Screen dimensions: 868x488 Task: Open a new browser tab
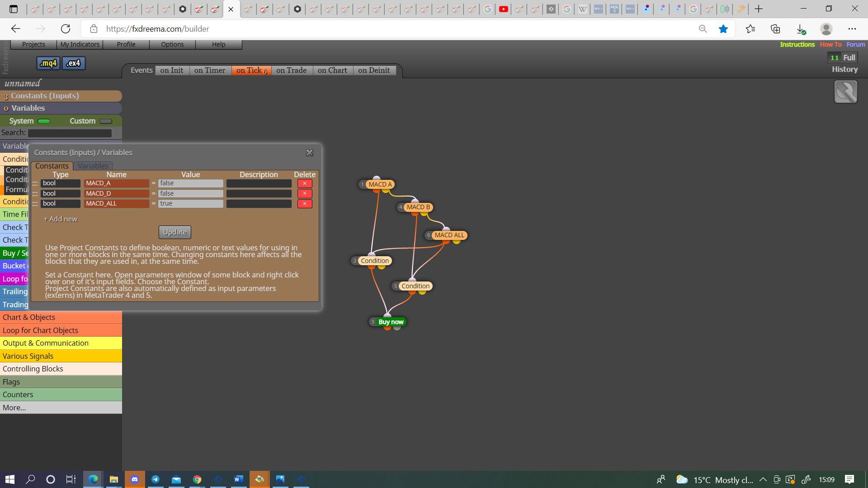[759, 9]
